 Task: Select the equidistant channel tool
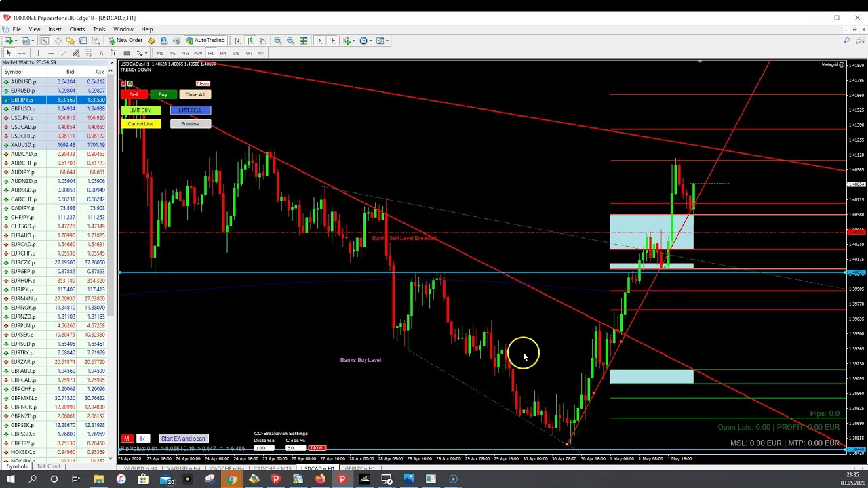tap(76, 53)
